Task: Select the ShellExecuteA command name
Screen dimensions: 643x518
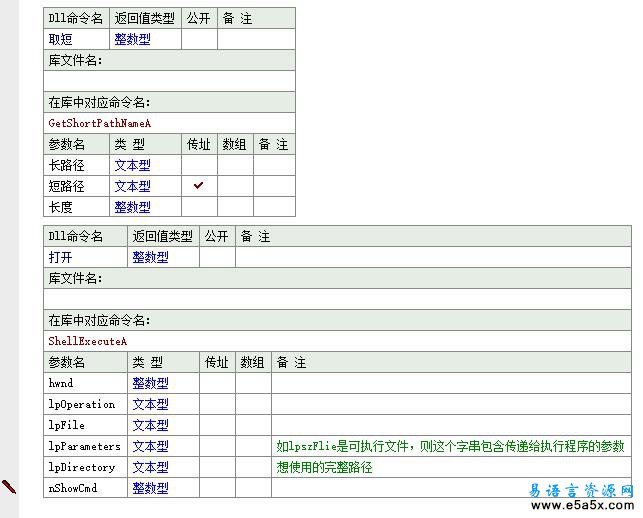Action: pos(88,341)
